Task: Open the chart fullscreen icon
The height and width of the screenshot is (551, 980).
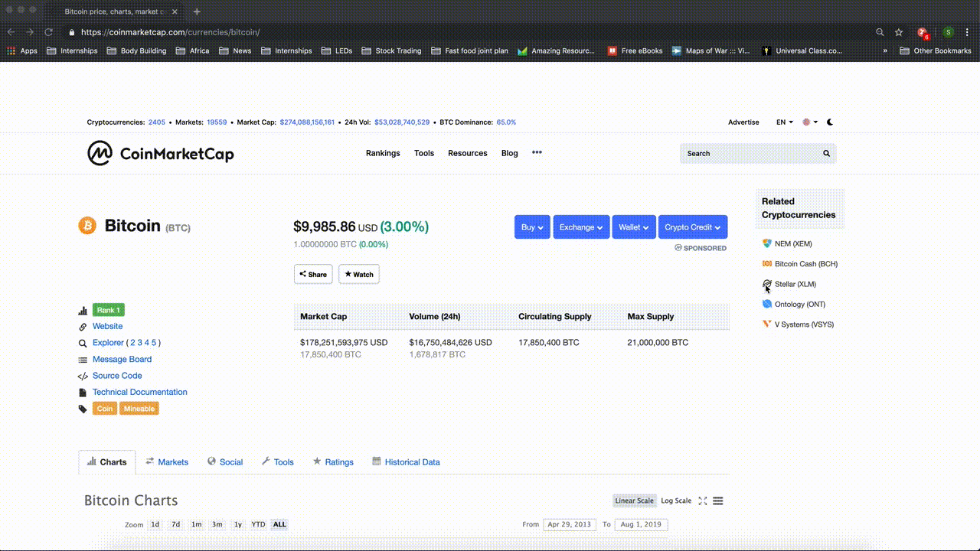Action: click(702, 500)
